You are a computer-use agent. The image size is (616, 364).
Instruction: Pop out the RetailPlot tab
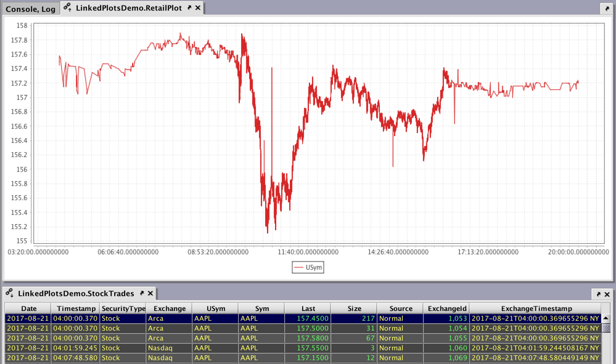[x=189, y=8]
